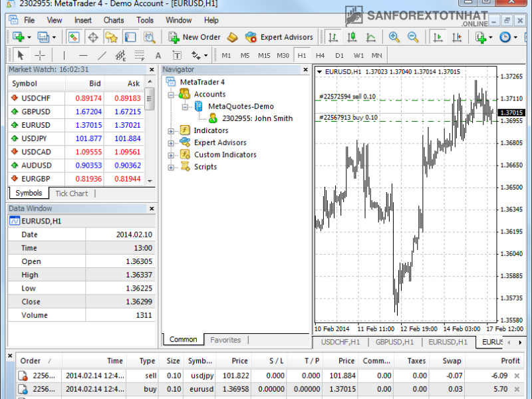Expand the Scripts tree node
532x399 pixels.
pyautogui.click(x=171, y=168)
